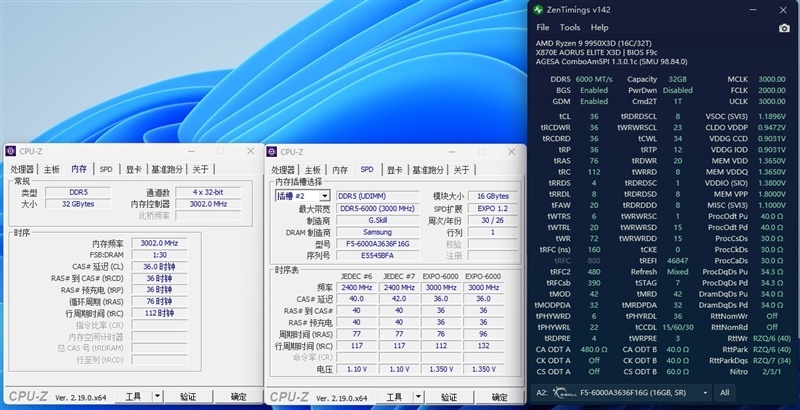Open the 关于 tab in left CPU-Z

pyautogui.click(x=201, y=169)
